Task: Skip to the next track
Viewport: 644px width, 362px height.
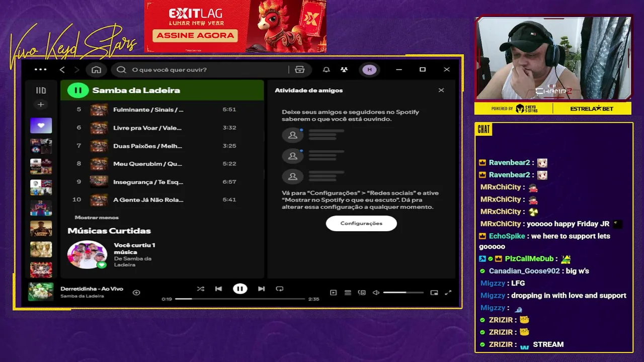Action: (x=261, y=289)
